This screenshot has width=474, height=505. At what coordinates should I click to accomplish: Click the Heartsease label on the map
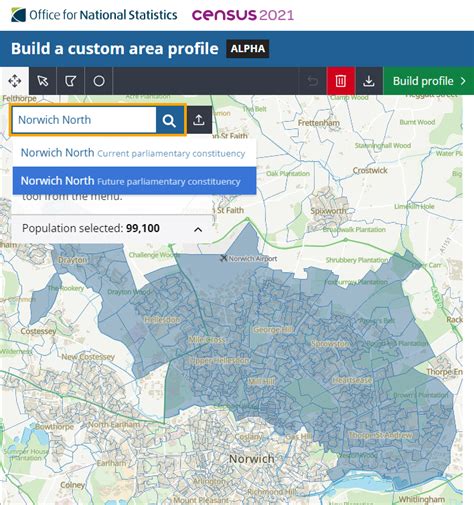point(352,380)
